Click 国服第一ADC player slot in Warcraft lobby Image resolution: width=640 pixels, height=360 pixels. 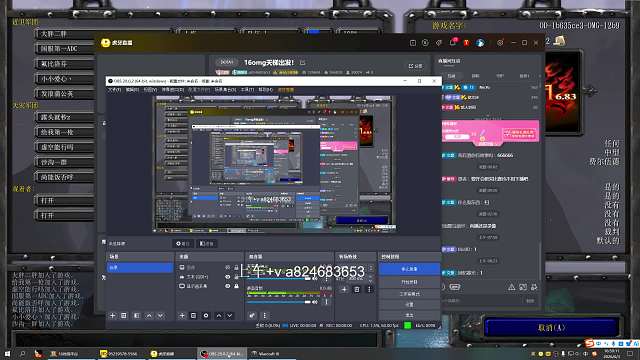[x=65, y=49]
